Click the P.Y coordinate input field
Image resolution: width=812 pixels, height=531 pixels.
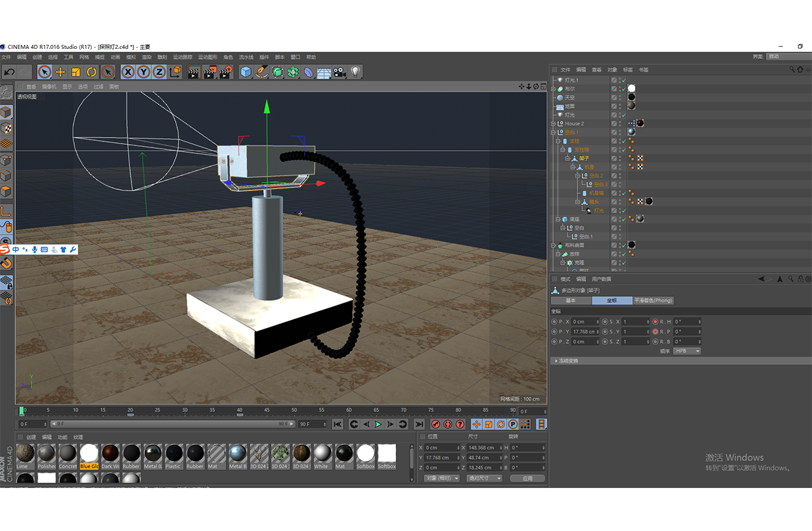point(585,332)
